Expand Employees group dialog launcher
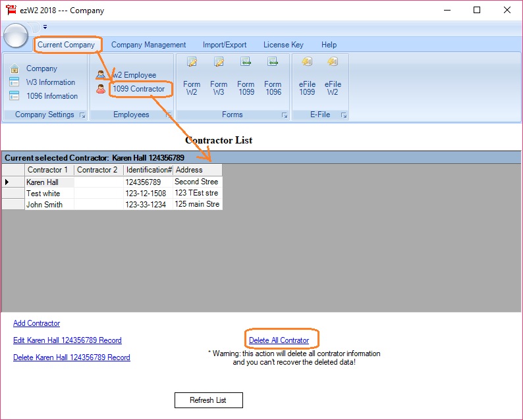Viewport: 523px width, 420px height. (x=169, y=115)
